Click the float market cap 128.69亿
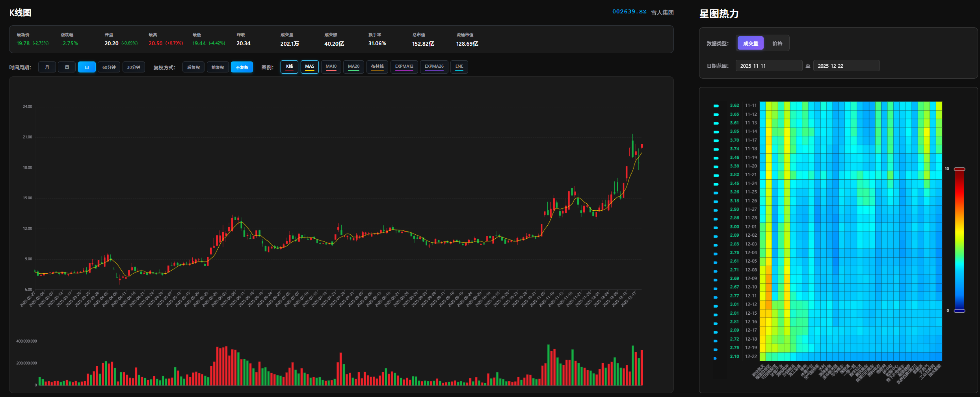 tap(467, 44)
